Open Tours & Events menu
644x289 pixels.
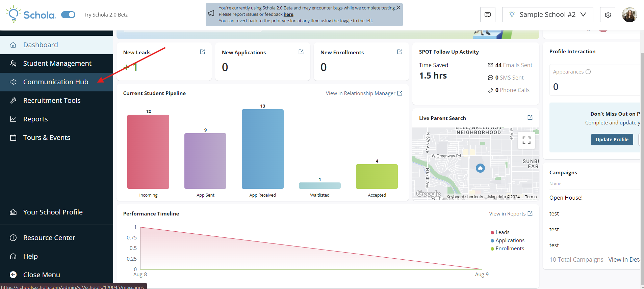point(56,138)
